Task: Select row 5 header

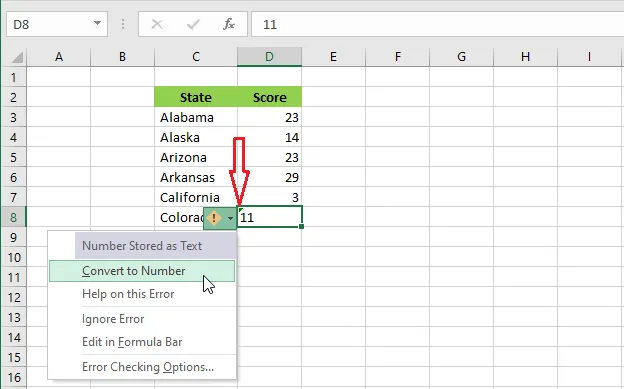Action: coord(14,157)
